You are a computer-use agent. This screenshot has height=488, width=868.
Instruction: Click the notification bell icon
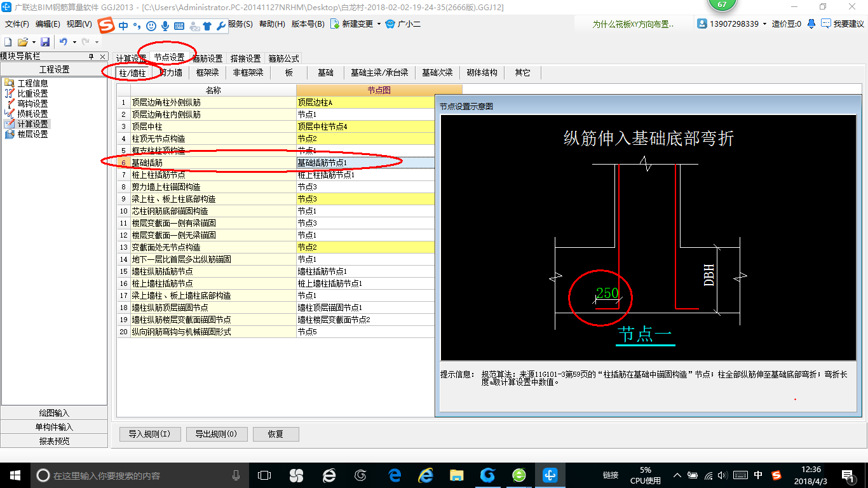[811, 24]
